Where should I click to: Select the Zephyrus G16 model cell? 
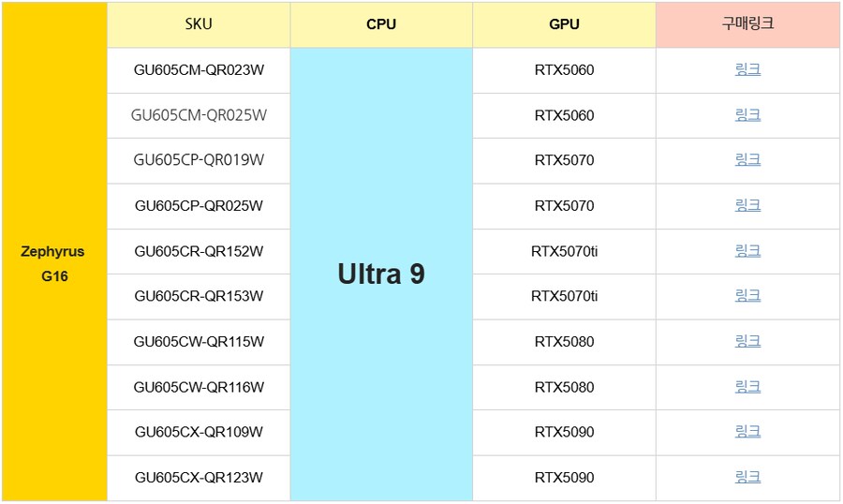[x=54, y=264]
